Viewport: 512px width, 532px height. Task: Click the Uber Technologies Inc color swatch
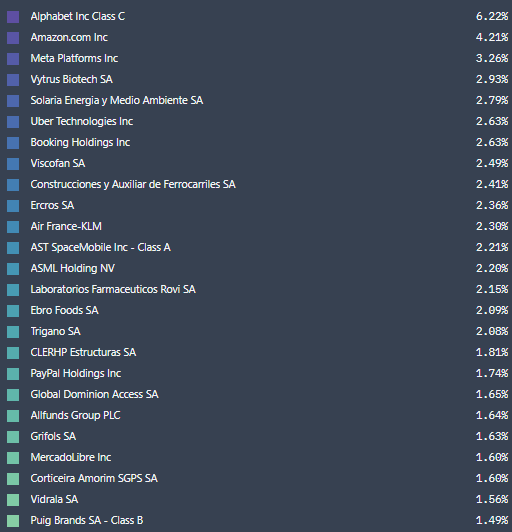(13, 122)
